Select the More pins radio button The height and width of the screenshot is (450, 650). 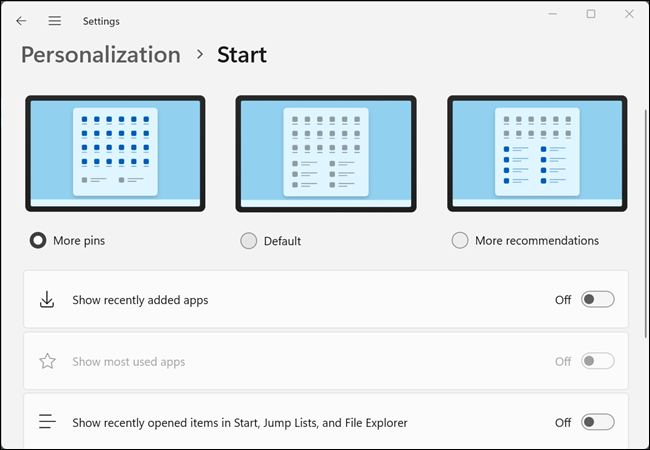pos(39,240)
